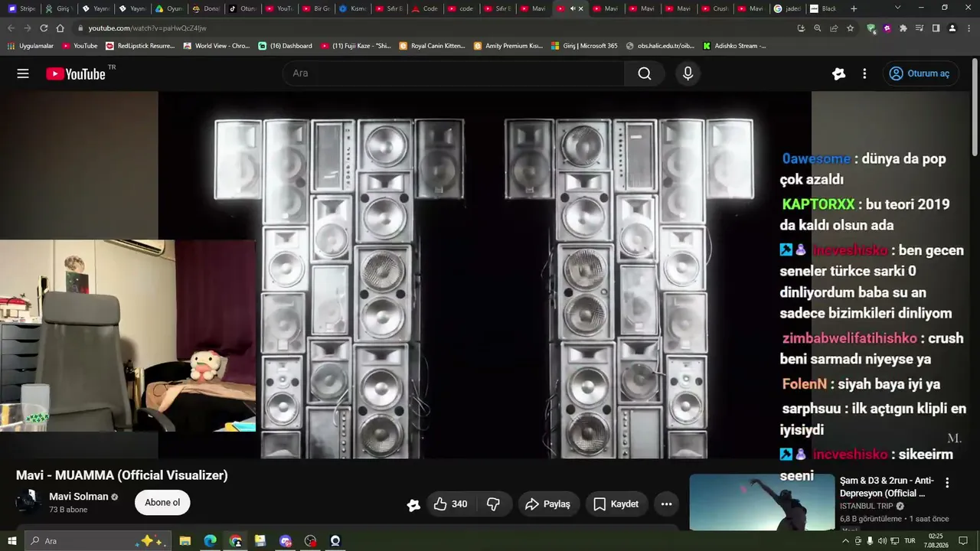Open the (16) Dashboard bookmark
The image size is (980, 551).
point(285,46)
